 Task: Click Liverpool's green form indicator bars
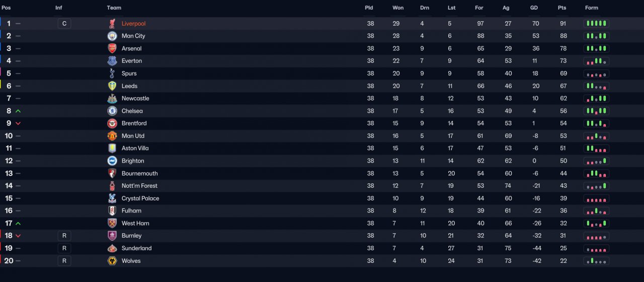[x=596, y=23]
